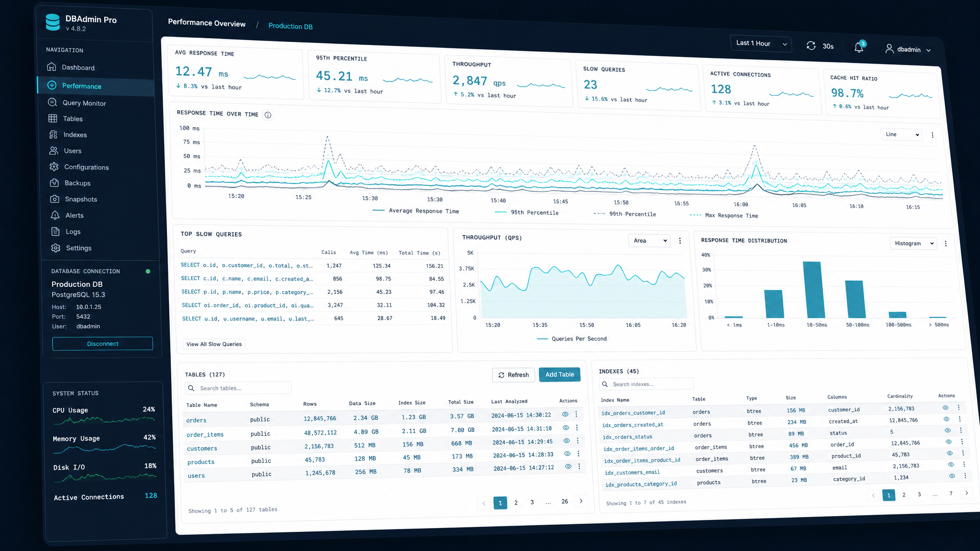This screenshot has width=980, height=551.
Task: Toggle eye icon for orders table
Action: (565, 414)
